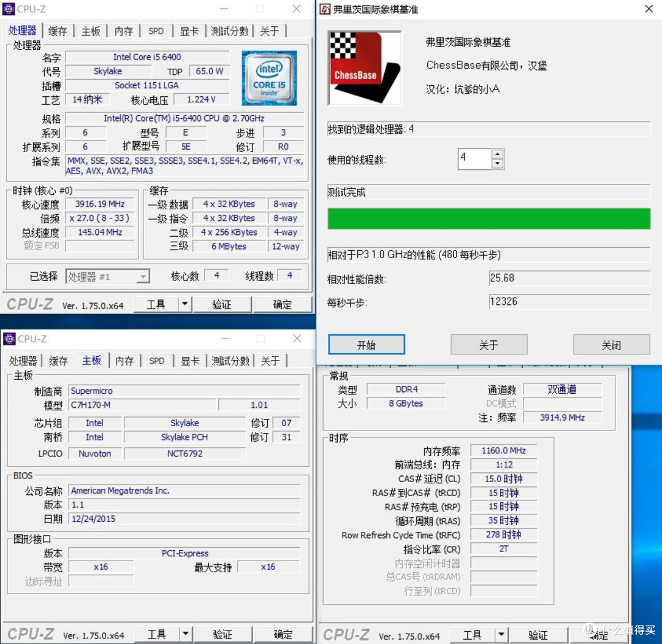
Task: Click the ChessBase logo image
Action: click(365, 68)
